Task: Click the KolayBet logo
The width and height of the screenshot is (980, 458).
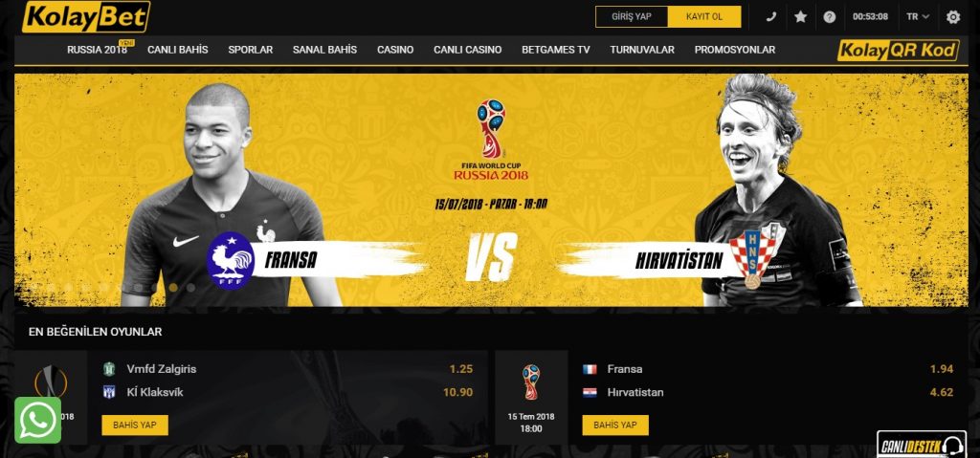Action: (86, 17)
